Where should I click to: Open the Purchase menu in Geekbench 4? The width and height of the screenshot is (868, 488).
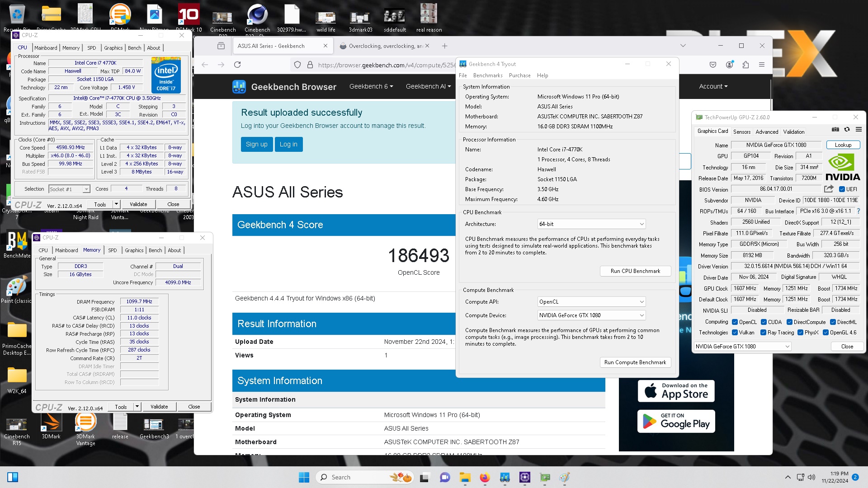[x=519, y=75]
